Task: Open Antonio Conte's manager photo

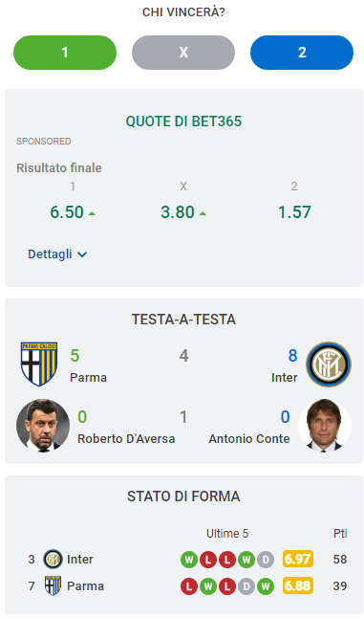Action: point(325,426)
